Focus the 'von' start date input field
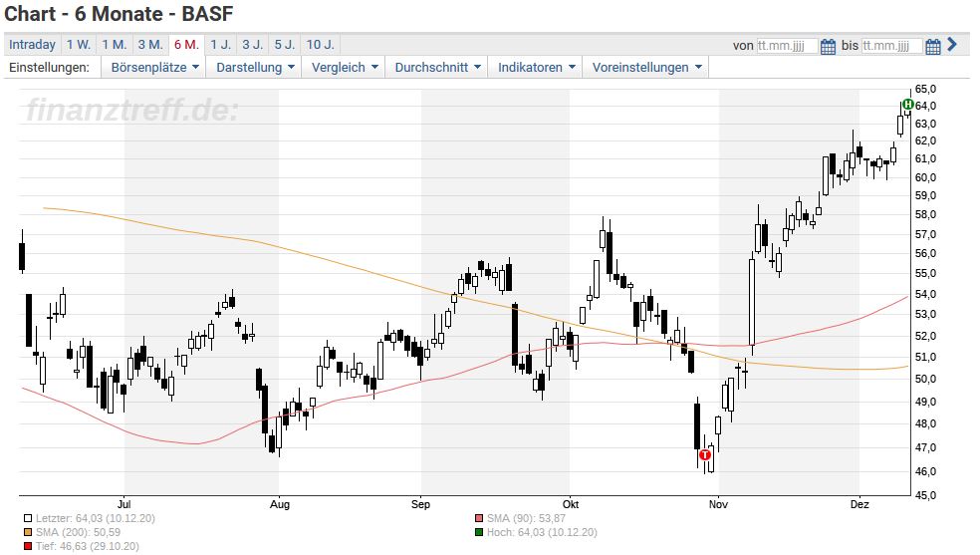The width and height of the screenshot is (980, 555). 787,46
